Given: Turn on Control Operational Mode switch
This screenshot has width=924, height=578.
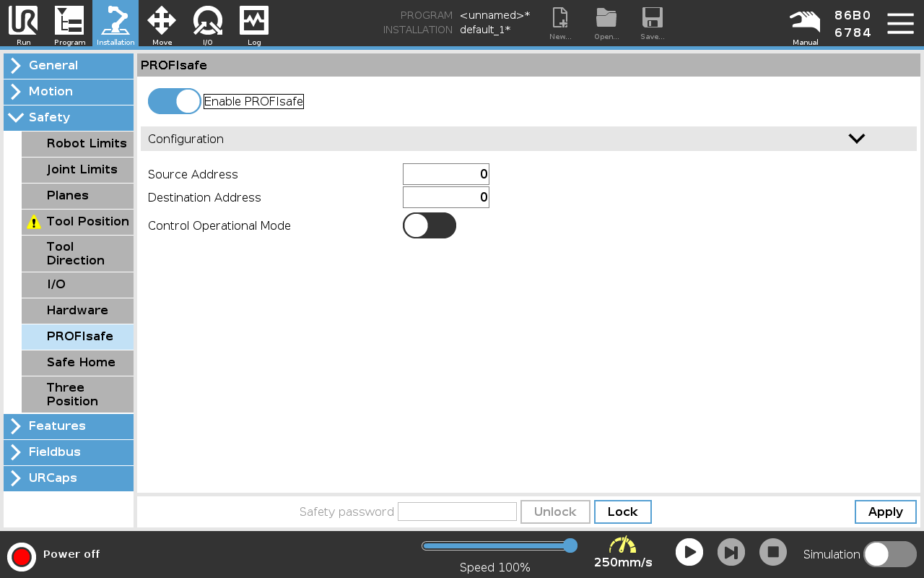Looking at the screenshot, I should click(429, 225).
